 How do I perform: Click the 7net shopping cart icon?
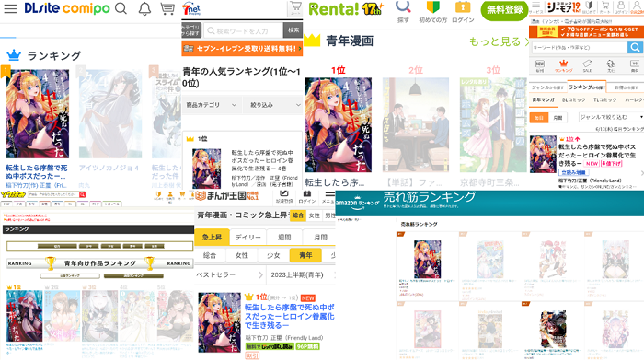[295, 7]
